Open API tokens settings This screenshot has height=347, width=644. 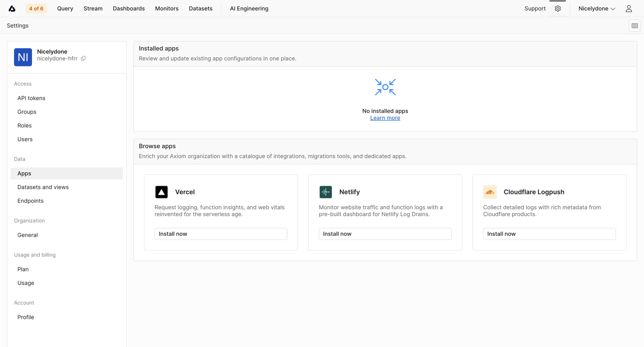(x=67, y=98)
